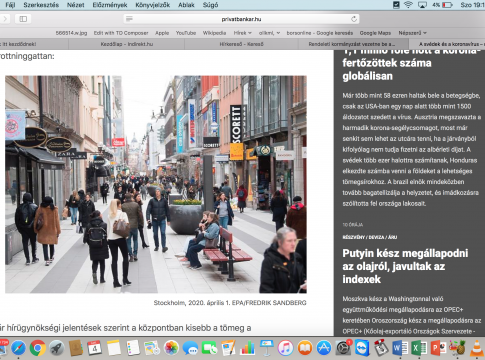The height and width of the screenshot is (360, 485).
Task: Open Microsoft Excel from the Dock
Action: (419, 348)
